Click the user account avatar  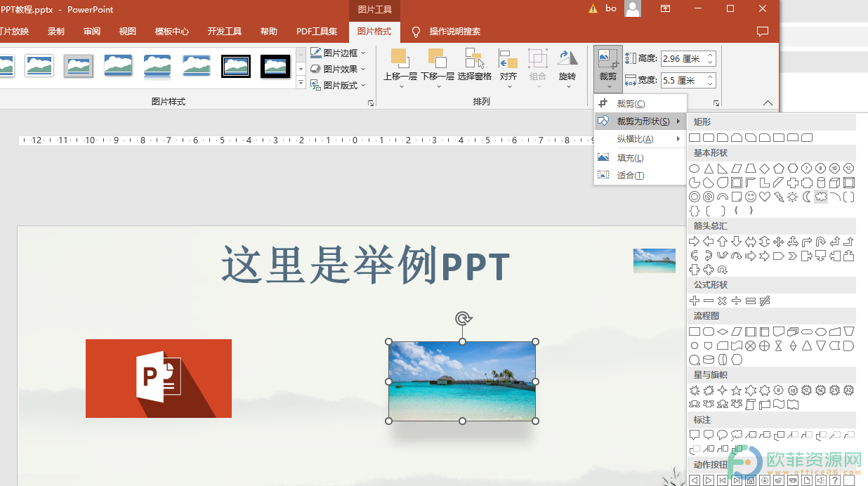click(633, 8)
